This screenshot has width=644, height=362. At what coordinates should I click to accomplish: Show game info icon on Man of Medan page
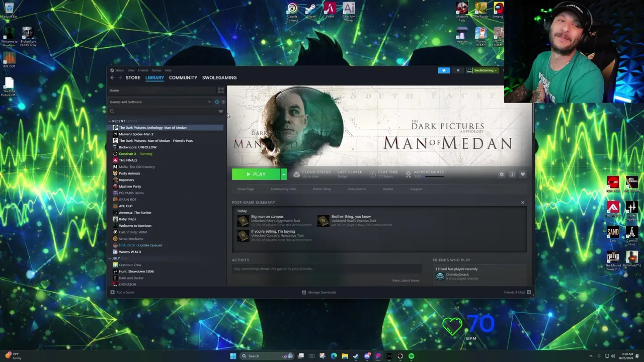[512, 174]
